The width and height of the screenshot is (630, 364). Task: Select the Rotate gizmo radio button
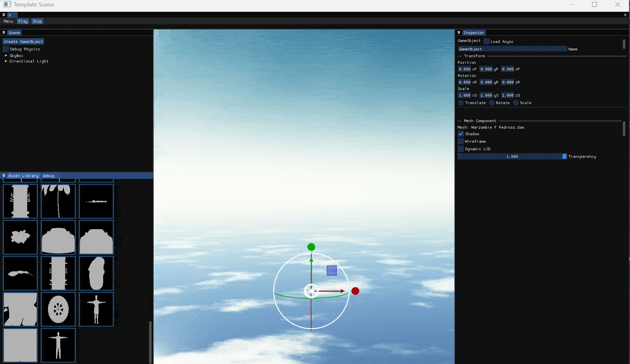coord(492,103)
